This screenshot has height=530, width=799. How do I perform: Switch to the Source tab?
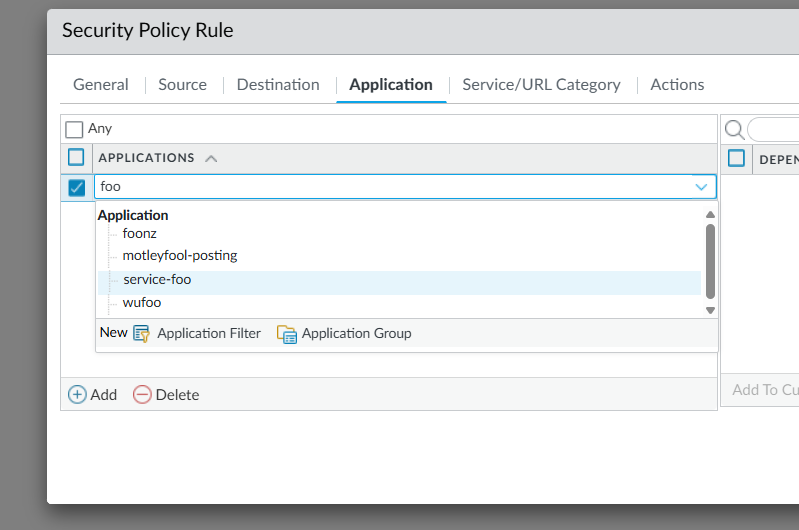point(182,85)
